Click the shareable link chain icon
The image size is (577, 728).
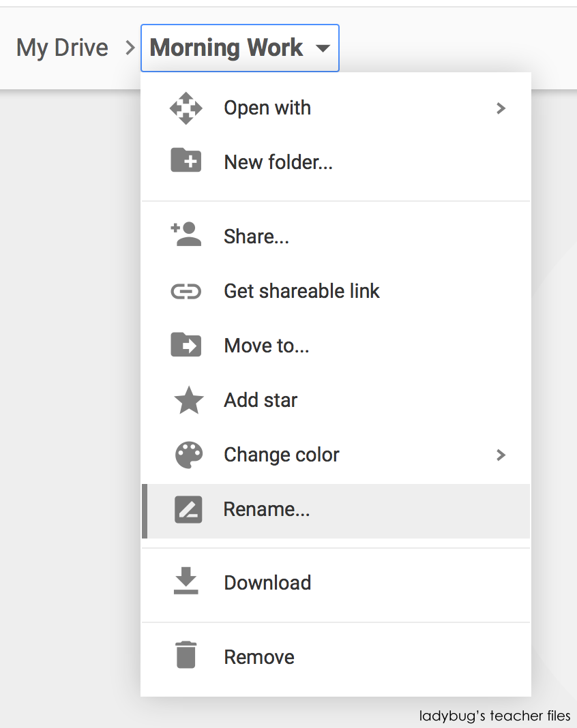point(186,290)
